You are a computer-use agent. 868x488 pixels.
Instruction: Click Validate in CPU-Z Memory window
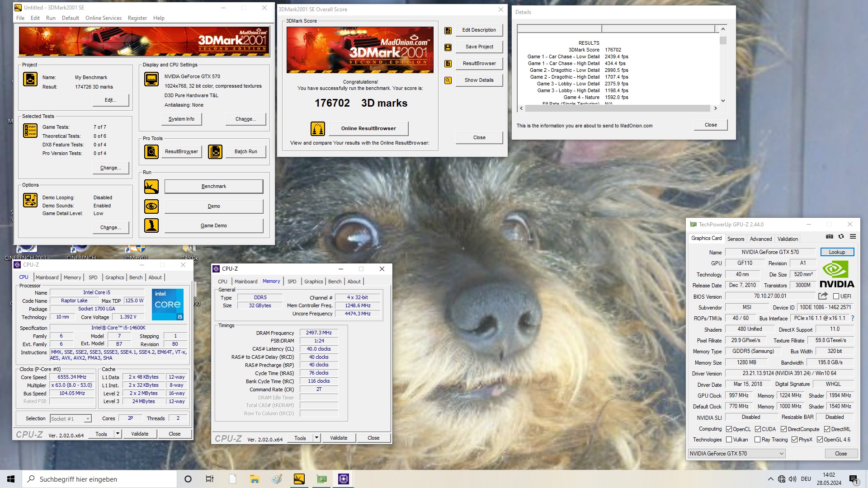pos(339,438)
